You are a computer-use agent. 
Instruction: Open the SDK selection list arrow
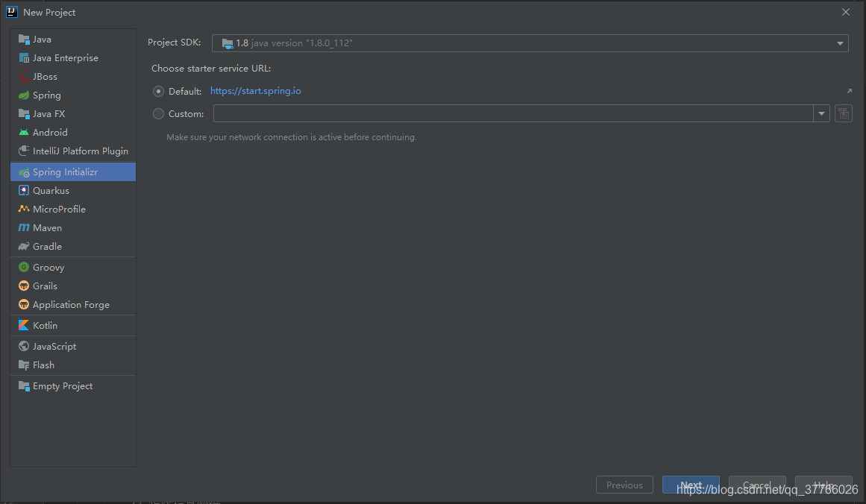tap(840, 42)
